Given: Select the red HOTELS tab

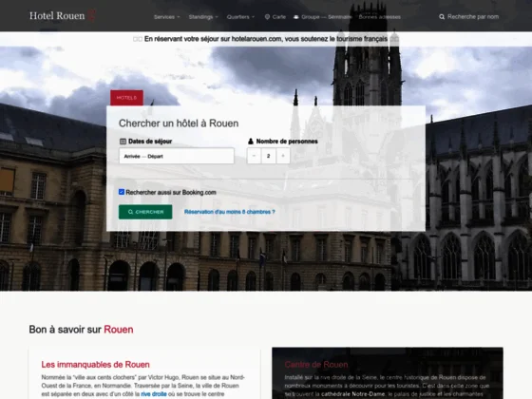Looking at the screenshot, I should [126, 98].
